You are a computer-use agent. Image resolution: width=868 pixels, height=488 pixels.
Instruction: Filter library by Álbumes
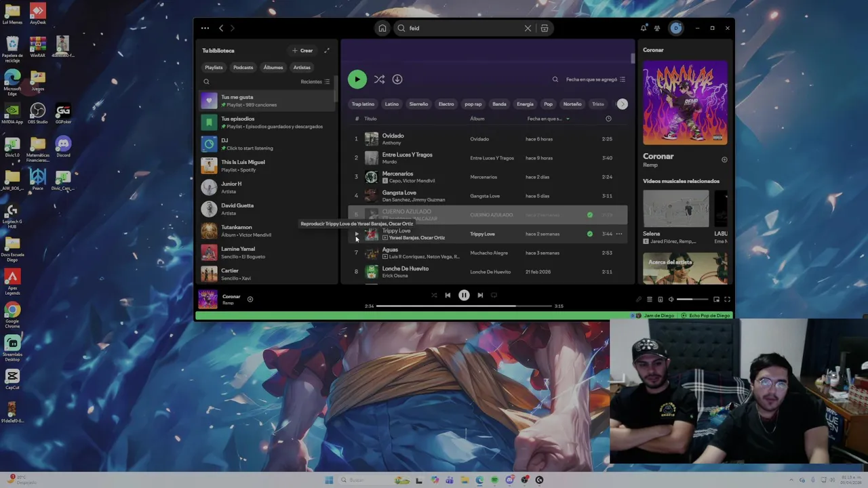[x=273, y=68]
